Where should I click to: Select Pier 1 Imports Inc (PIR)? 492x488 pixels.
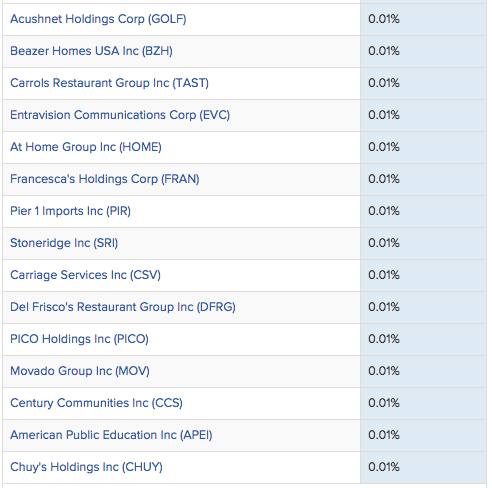(70, 211)
